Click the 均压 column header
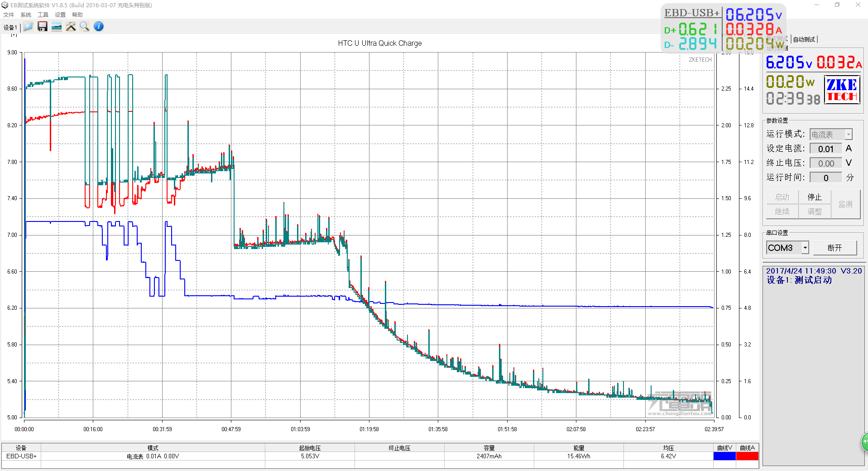 click(668, 447)
